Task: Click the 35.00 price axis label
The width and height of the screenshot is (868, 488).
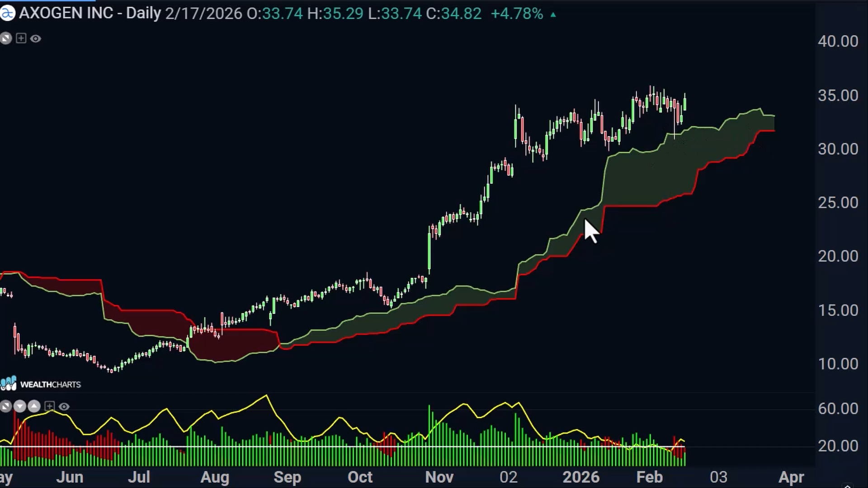Action: click(838, 95)
